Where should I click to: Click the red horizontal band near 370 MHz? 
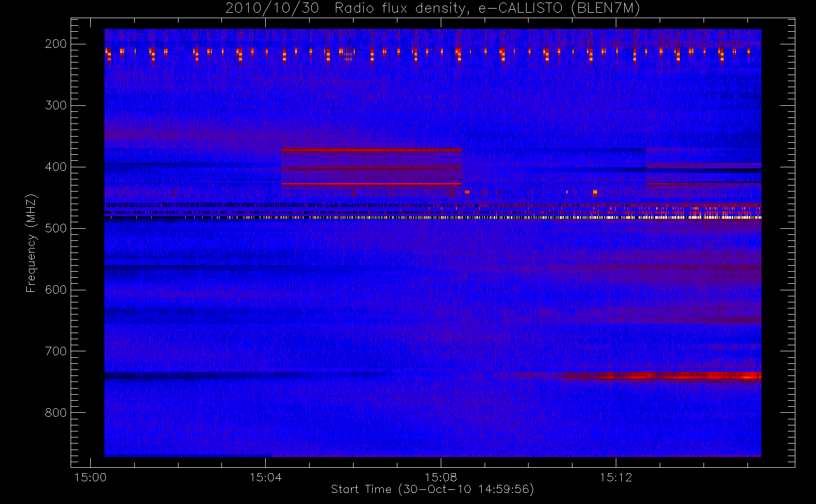pos(372,150)
